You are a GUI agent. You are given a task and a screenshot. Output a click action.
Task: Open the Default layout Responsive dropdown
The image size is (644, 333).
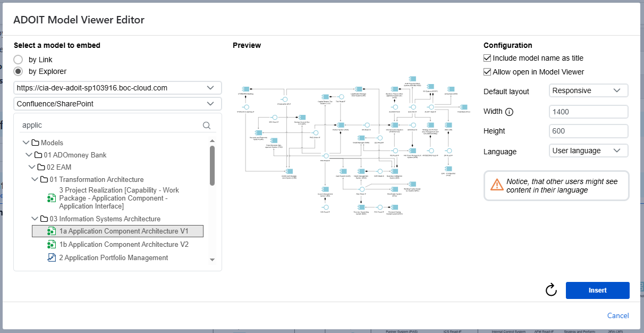click(x=588, y=91)
